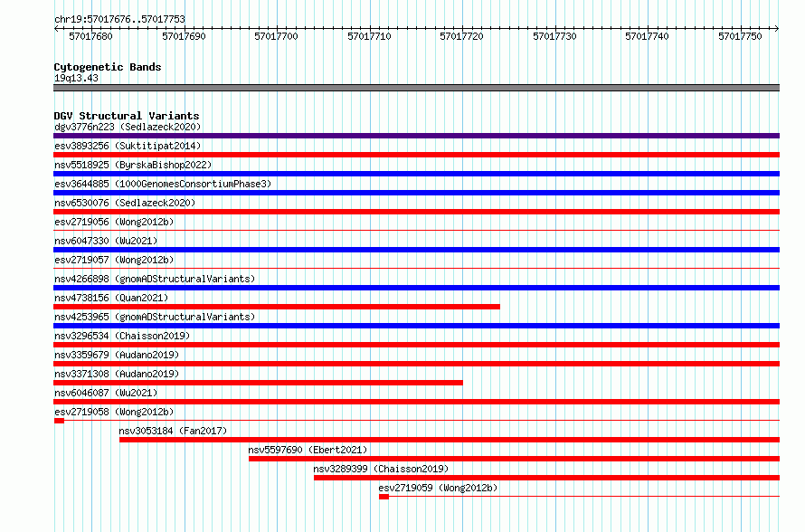The image size is (805, 532).
Task: Click ruler position 57017700
Action: click(x=276, y=36)
